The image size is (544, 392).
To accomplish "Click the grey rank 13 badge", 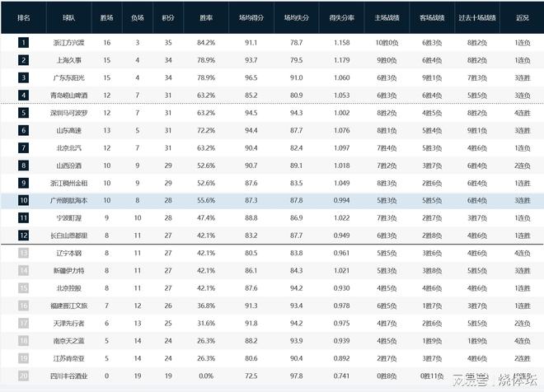I will coord(24,253).
